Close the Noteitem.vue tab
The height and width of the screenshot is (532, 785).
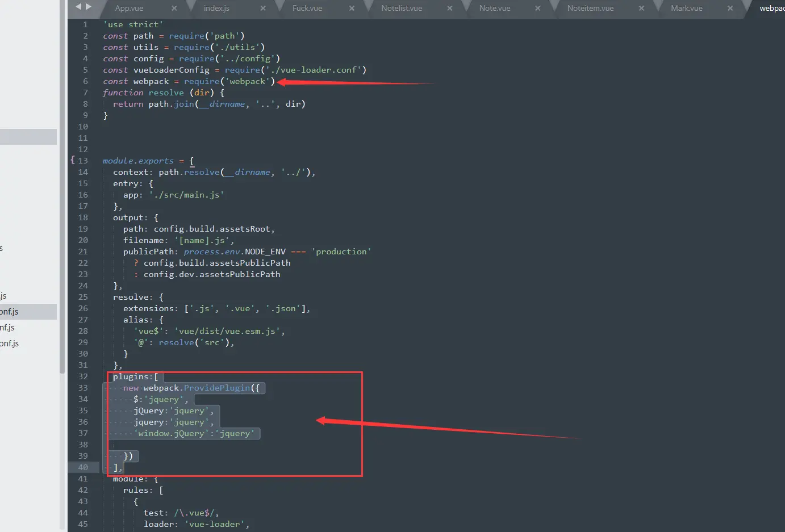point(641,8)
